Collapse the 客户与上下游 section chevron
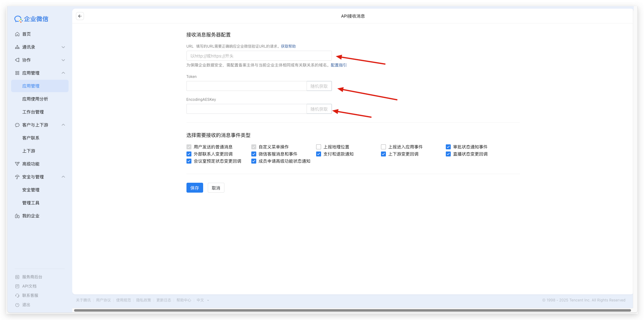This screenshot has height=320, width=644. point(63,125)
